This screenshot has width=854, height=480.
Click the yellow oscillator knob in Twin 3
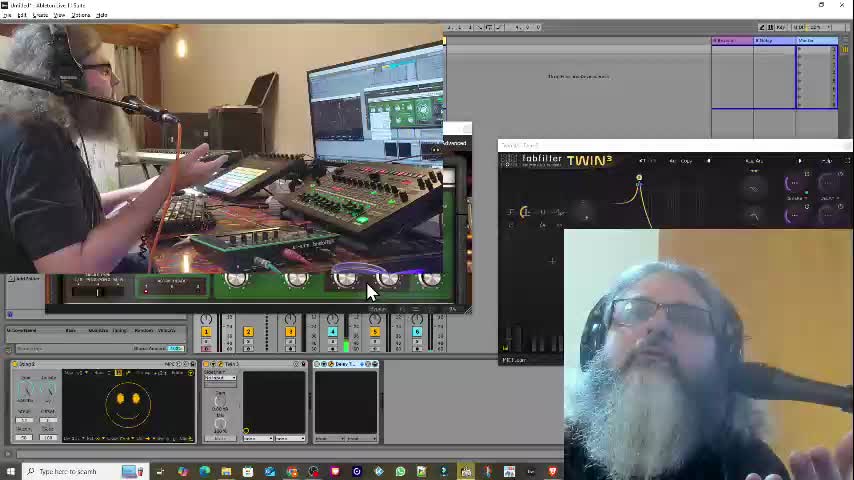point(525,212)
